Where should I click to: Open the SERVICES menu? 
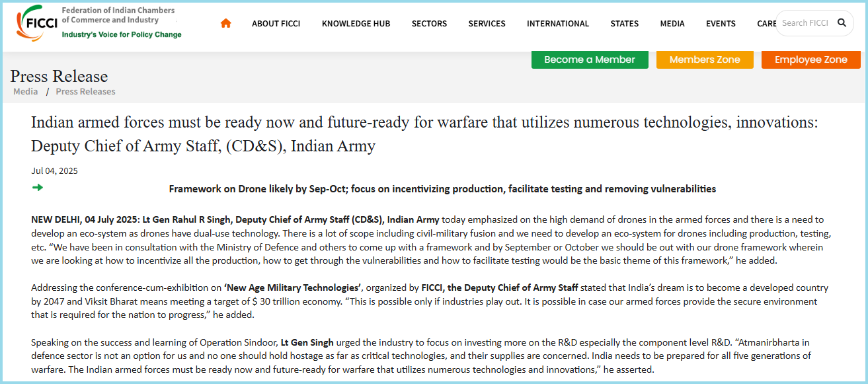(487, 24)
